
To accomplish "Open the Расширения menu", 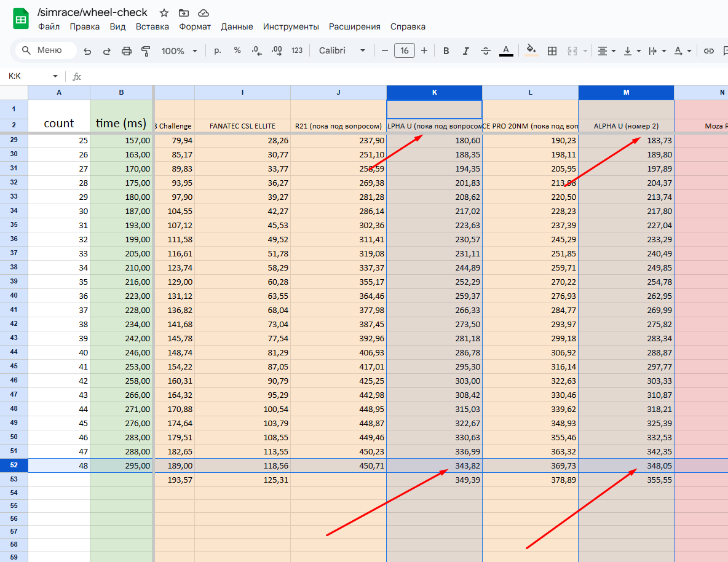I will 355,26.
